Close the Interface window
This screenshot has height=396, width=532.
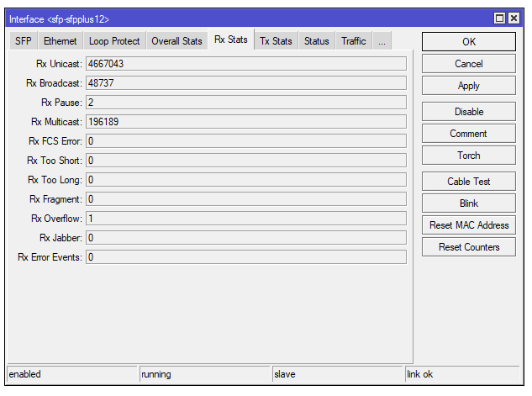point(514,18)
